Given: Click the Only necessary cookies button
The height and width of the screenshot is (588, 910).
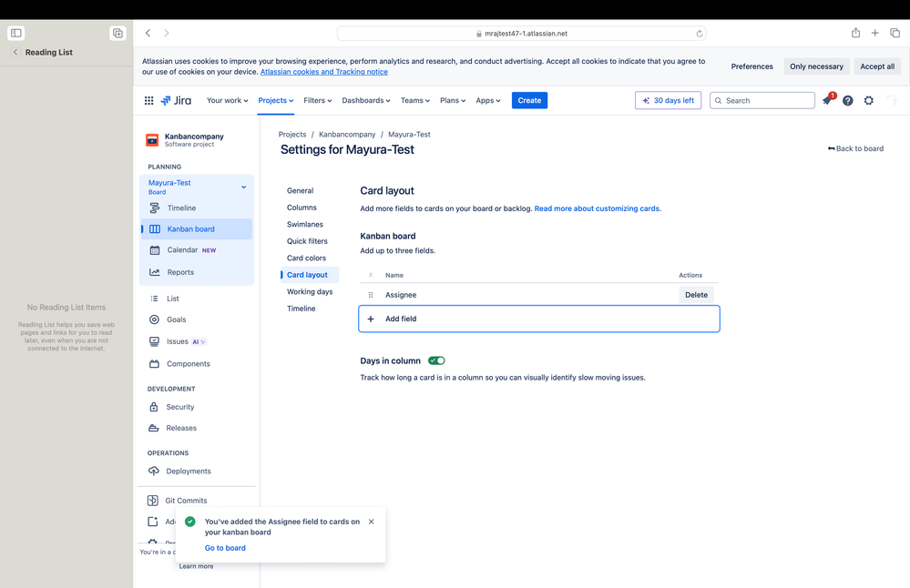Looking at the screenshot, I should (816, 66).
